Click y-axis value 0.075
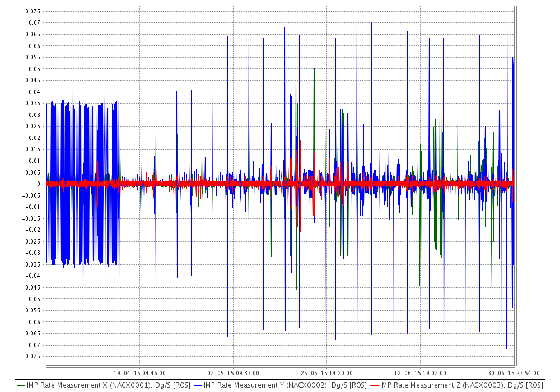The image size is (560, 392). pos(33,11)
